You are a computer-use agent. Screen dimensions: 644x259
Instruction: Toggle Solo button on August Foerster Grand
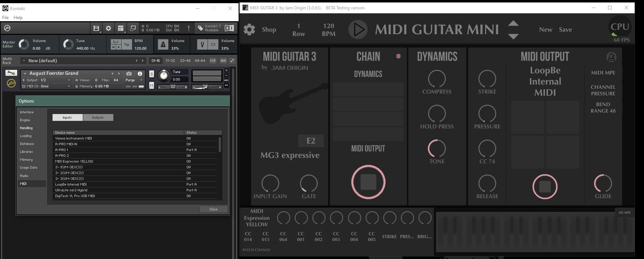pyautogui.click(x=151, y=74)
